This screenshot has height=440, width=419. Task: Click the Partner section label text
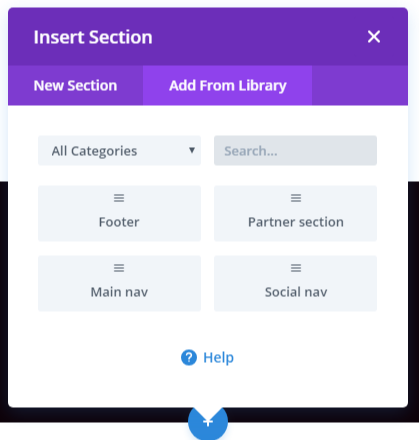coord(296,222)
